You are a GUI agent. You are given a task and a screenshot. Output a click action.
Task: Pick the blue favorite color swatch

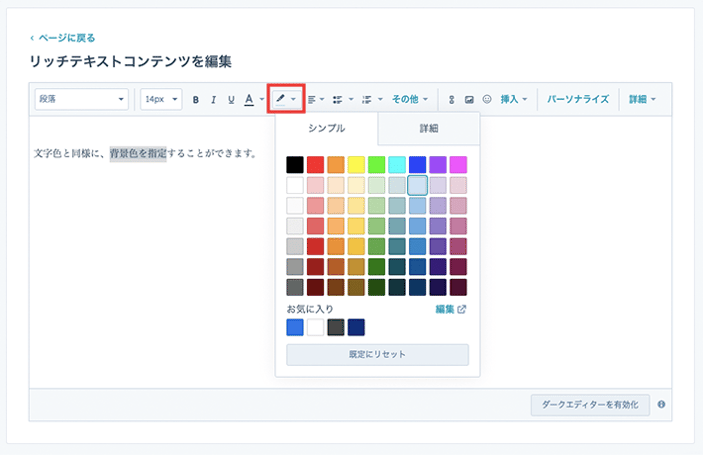295,327
